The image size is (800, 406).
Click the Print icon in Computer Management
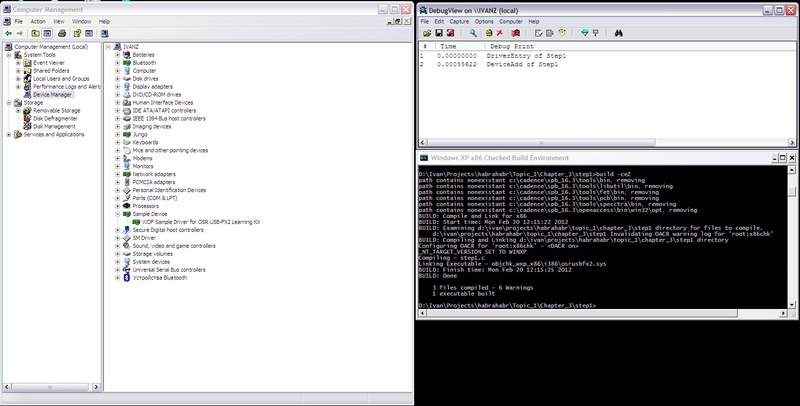click(62, 33)
